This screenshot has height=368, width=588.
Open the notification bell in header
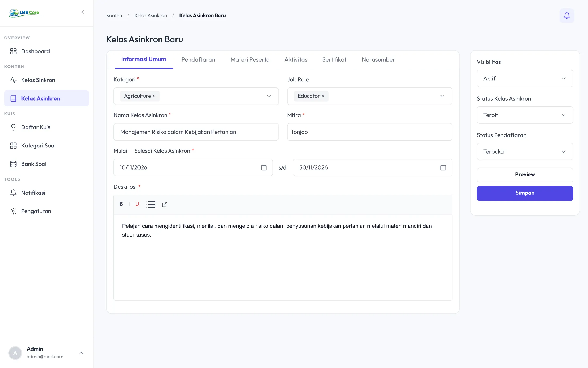click(567, 15)
